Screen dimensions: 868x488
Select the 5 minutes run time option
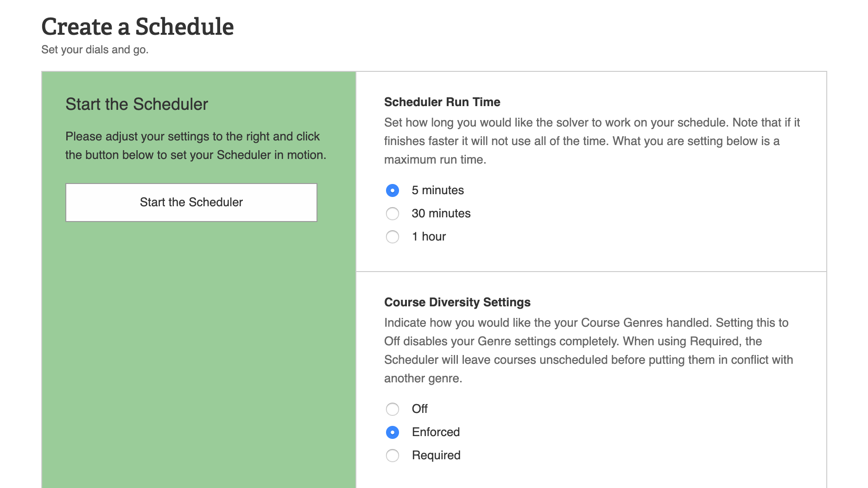click(x=393, y=190)
